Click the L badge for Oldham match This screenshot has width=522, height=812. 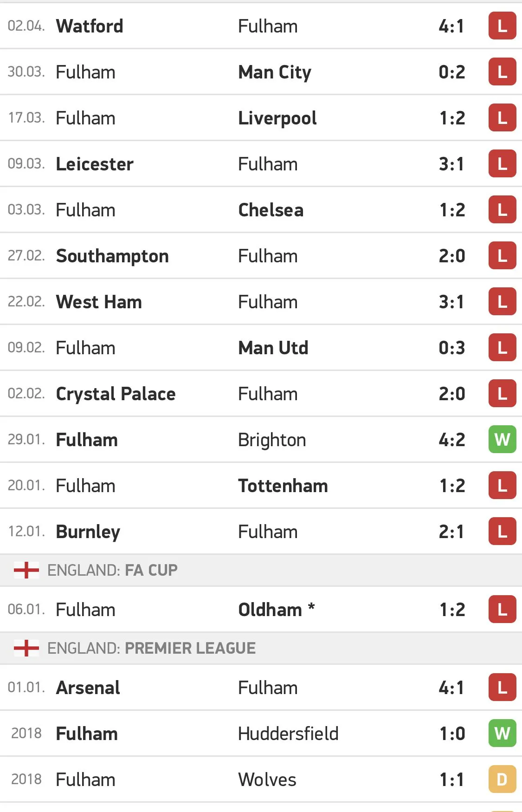tap(502, 609)
